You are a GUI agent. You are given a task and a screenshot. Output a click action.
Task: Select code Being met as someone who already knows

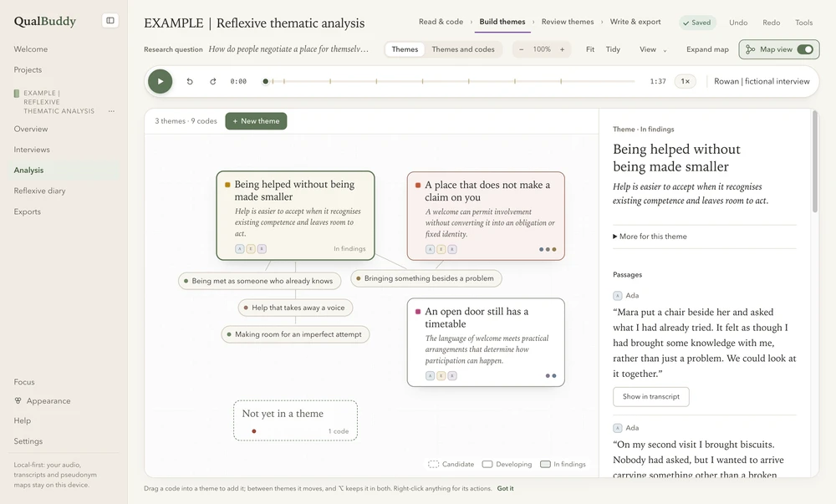tap(259, 282)
